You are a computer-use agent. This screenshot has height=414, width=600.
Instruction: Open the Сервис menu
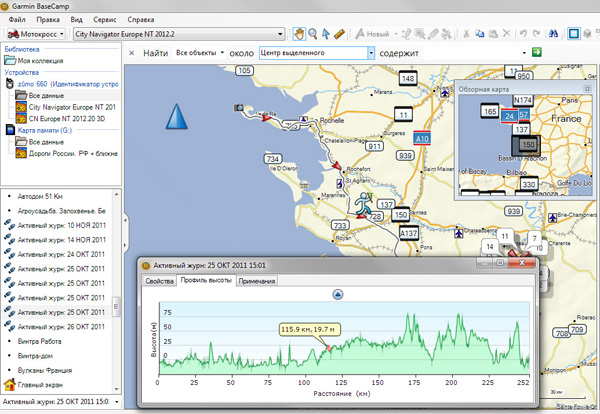[104, 19]
